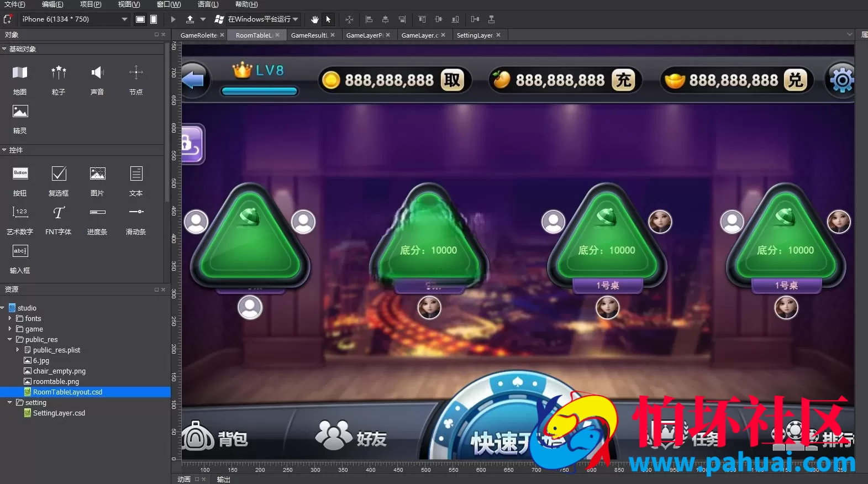This screenshot has width=868, height=484.
Task: Collapse the 基础对象 section
Action: click(x=4, y=49)
